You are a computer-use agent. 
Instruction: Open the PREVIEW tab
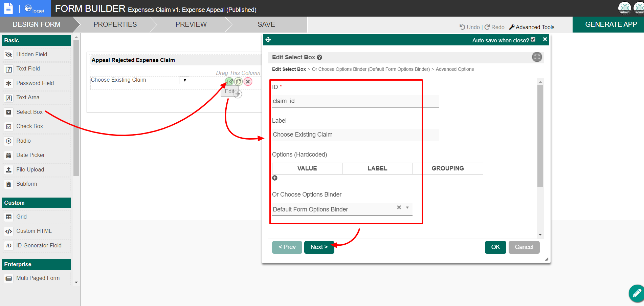point(191,24)
